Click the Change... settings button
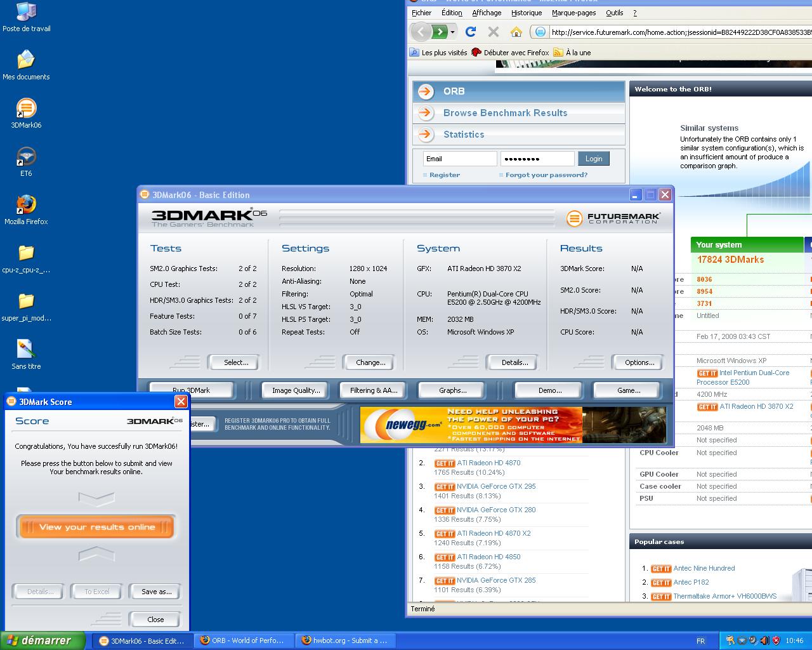This screenshot has height=650, width=812. [369, 362]
